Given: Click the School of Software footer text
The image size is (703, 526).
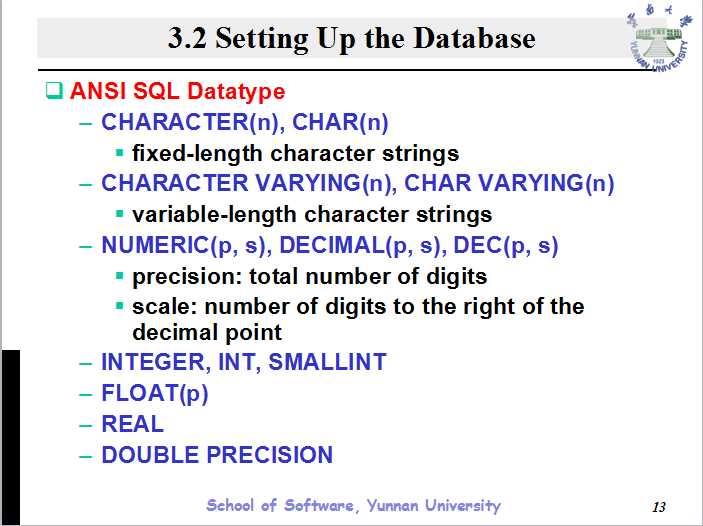Looking at the screenshot, I should [x=353, y=505].
